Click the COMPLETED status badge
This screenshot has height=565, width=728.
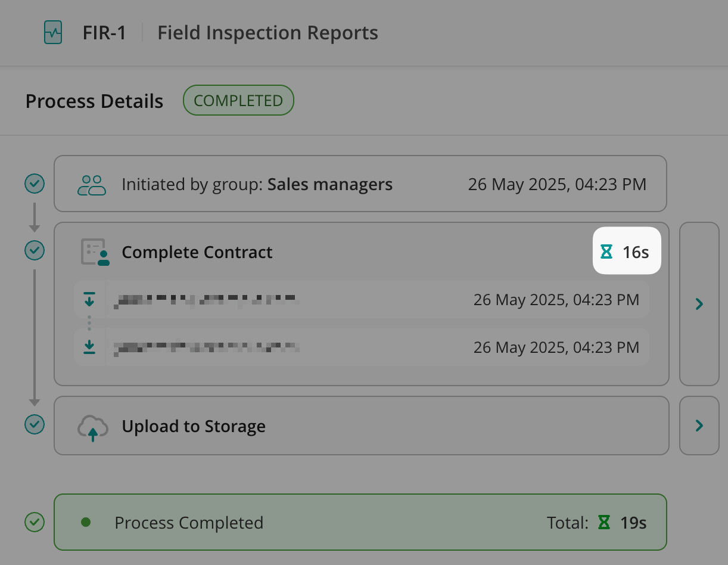pyautogui.click(x=238, y=100)
